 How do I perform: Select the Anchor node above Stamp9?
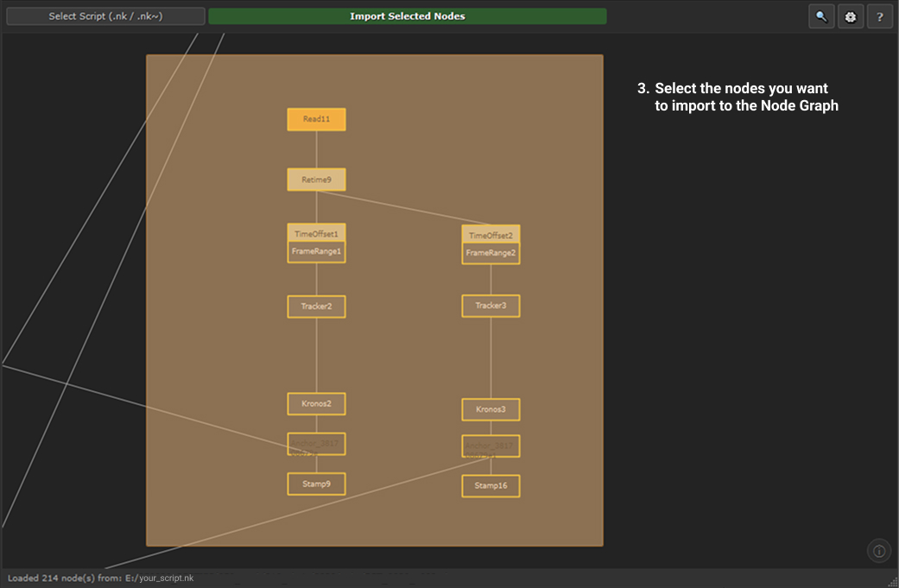(316, 444)
